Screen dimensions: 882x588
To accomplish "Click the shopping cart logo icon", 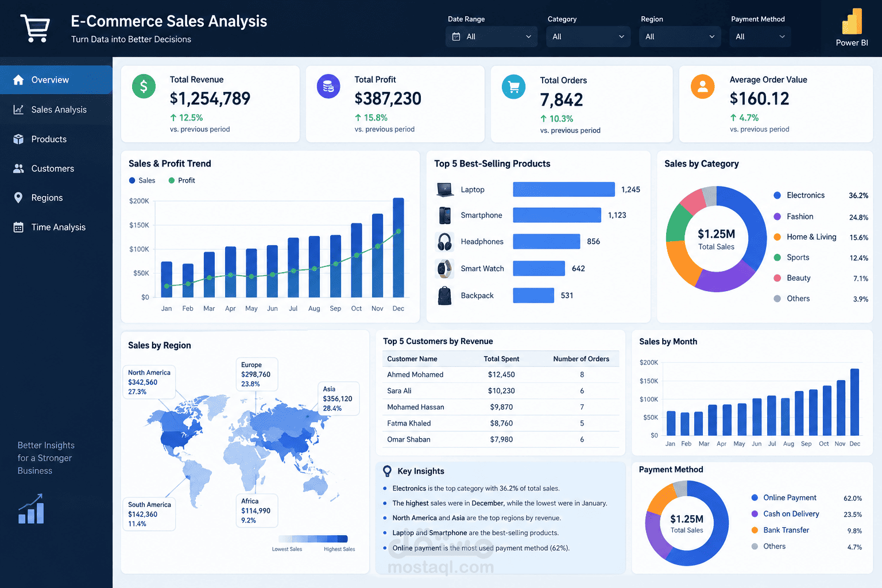I will 35,28.
